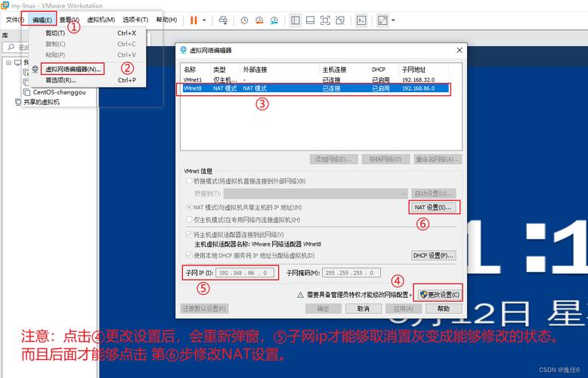Choose 剪切(T) from the Edit menu
The width and height of the screenshot is (588, 378).
(x=88, y=33)
